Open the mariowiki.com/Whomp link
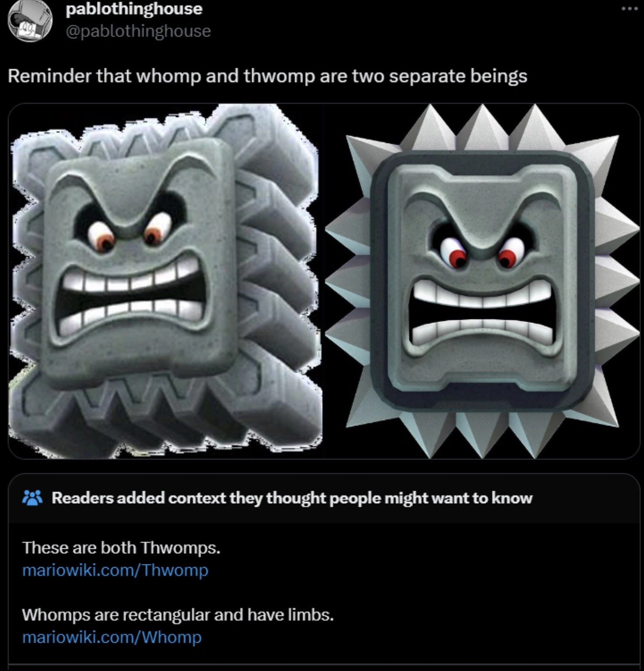Image resolution: width=644 pixels, height=671 pixels. pos(112,637)
